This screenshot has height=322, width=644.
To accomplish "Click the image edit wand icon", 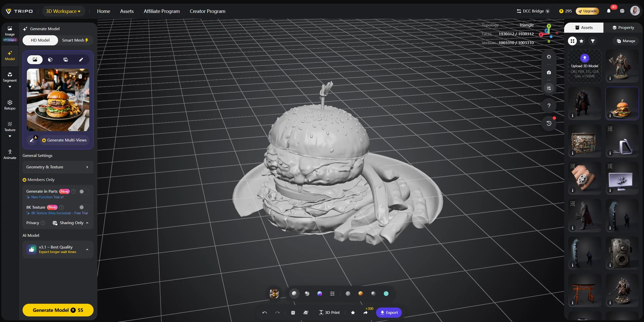I will pyautogui.click(x=32, y=140).
